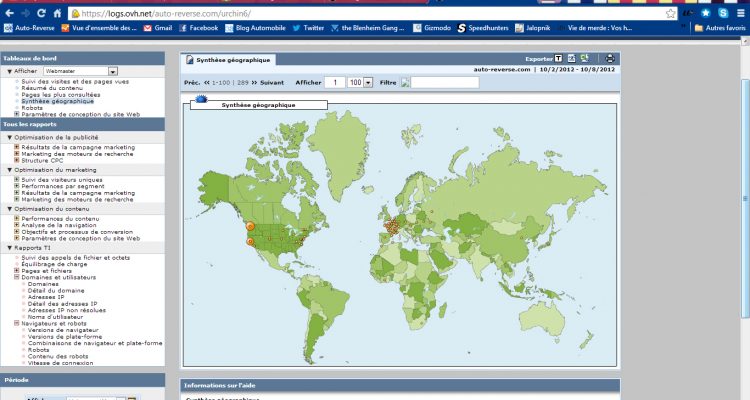
Task: Open Versions de navigateur report
Action: (x=61, y=330)
